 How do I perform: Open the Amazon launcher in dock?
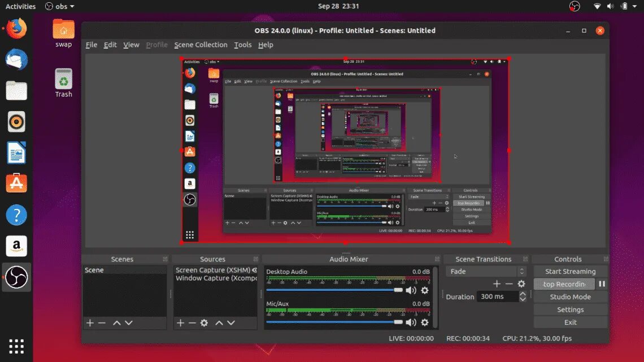pyautogui.click(x=16, y=246)
